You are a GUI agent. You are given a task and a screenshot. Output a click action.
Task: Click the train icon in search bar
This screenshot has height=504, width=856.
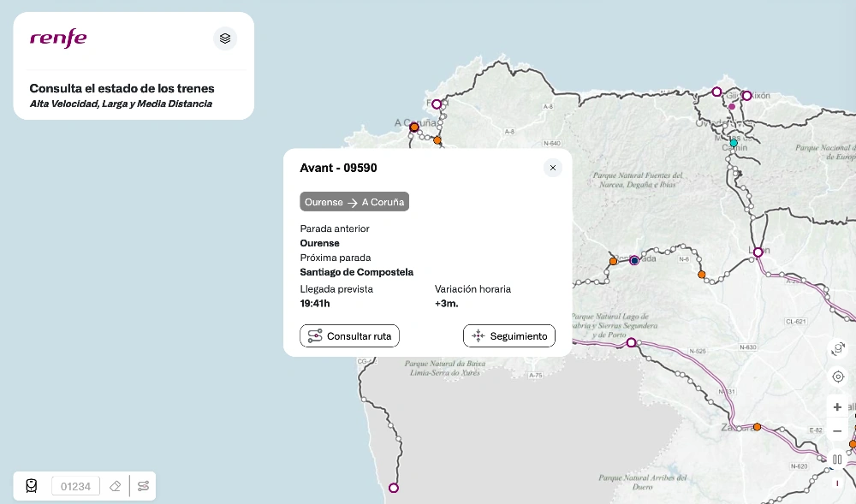click(32, 486)
